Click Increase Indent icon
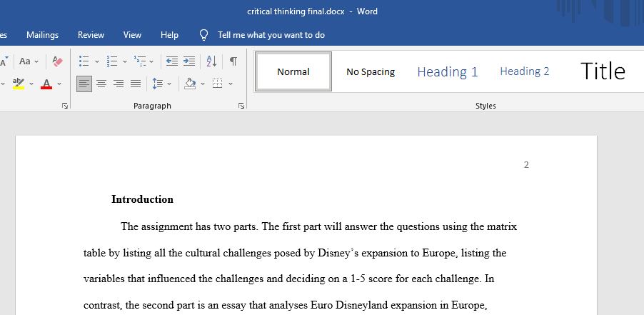 tap(189, 61)
